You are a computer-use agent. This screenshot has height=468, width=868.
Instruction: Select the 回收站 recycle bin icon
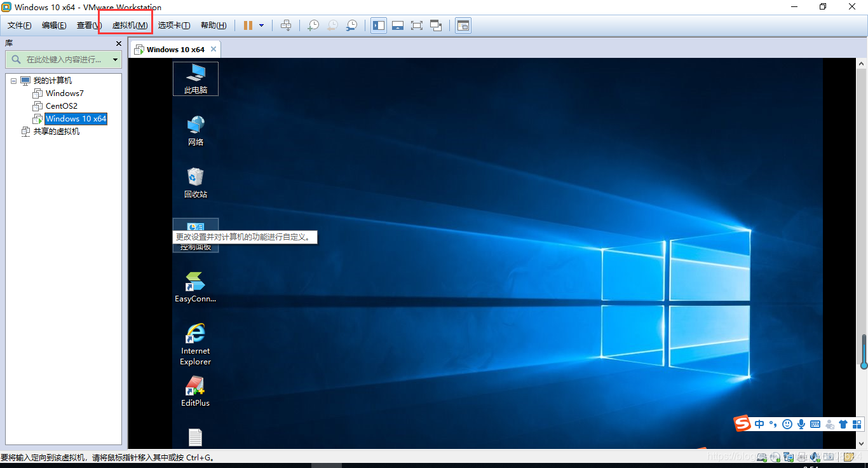click(196, 183)
